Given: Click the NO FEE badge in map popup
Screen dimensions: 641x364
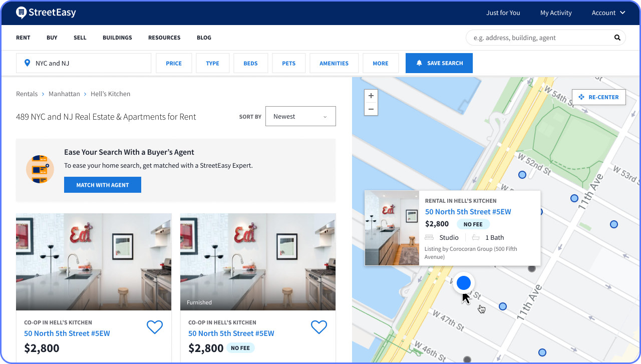Looking at the screenshot, I should coord(473,224).
